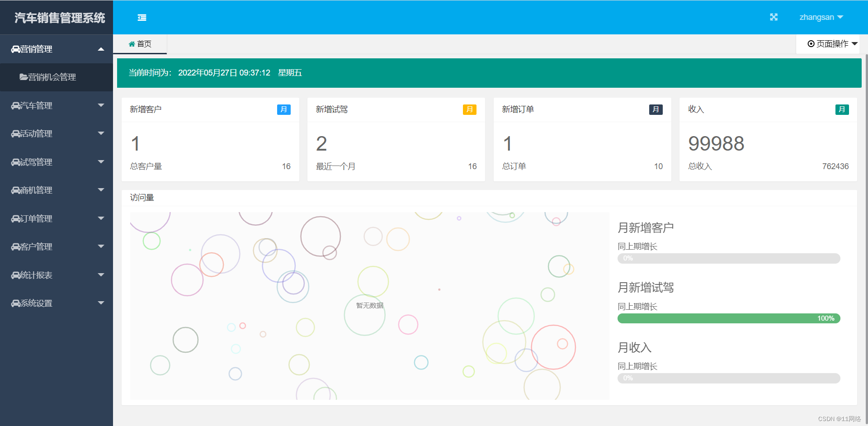Click the current time 09:37:12 text
The image size is (868, 426).
[255, 73]
